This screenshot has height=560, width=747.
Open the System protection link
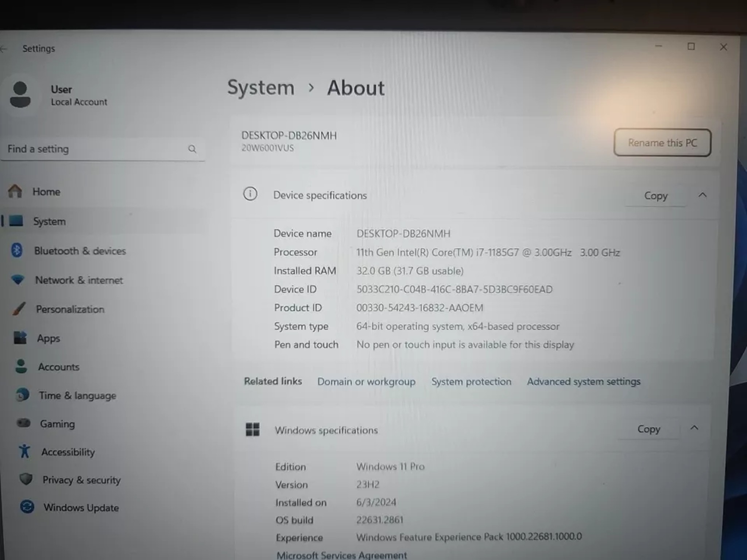click(471, 382)
